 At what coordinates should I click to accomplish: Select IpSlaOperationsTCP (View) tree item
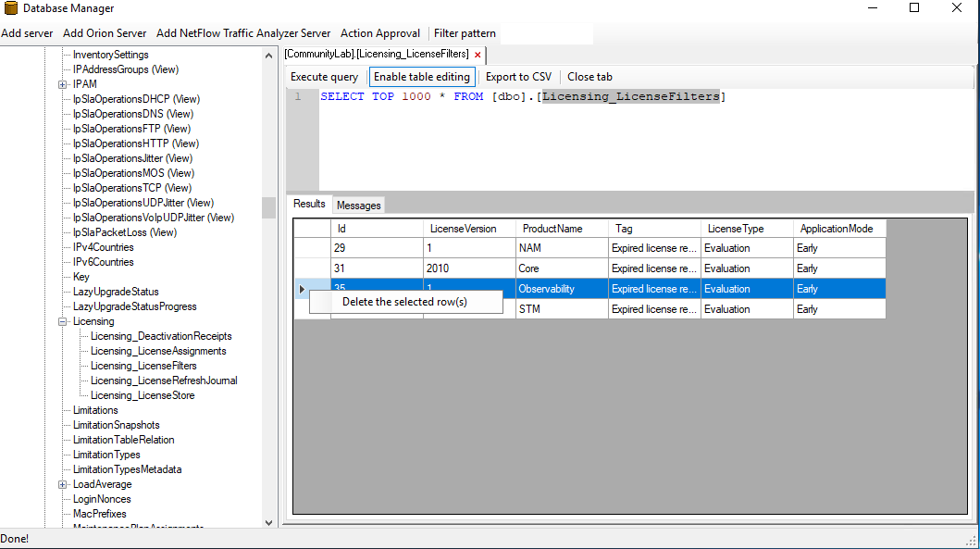132,188
